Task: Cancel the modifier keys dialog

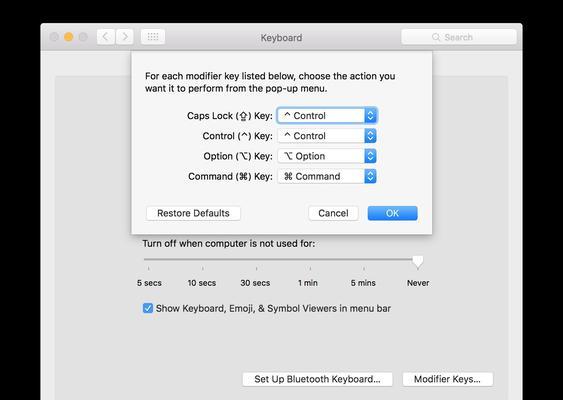Action: tap(333, 213)
